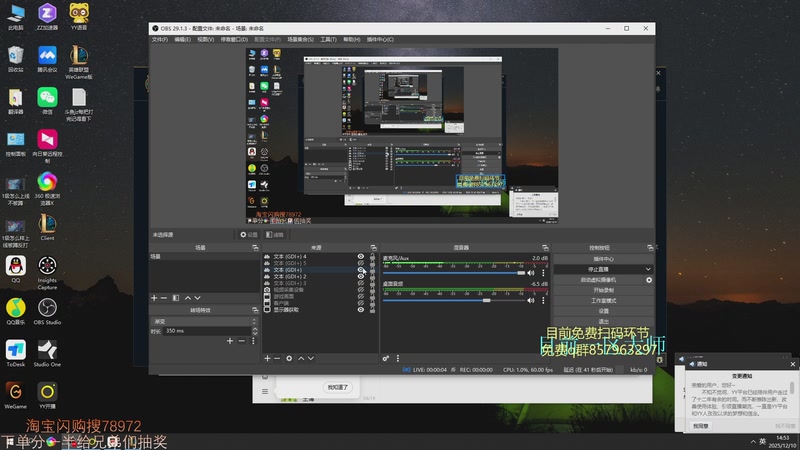Open the 文件(F) menu
This screenshot has width=800, height=450.
pos(160,39)
